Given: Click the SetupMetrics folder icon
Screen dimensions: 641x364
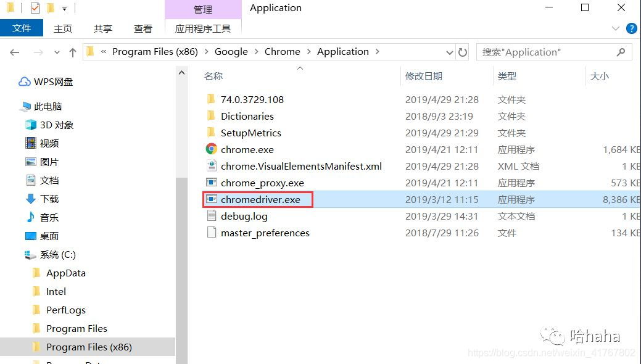Looking at the screenshot, I should click(x=211, y=133).
